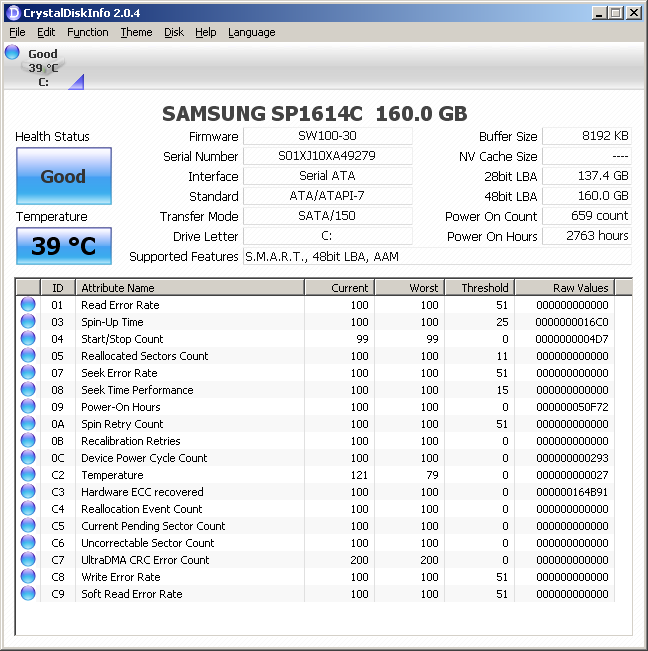Click the Good health status button
648x651 pixels.
64,176
